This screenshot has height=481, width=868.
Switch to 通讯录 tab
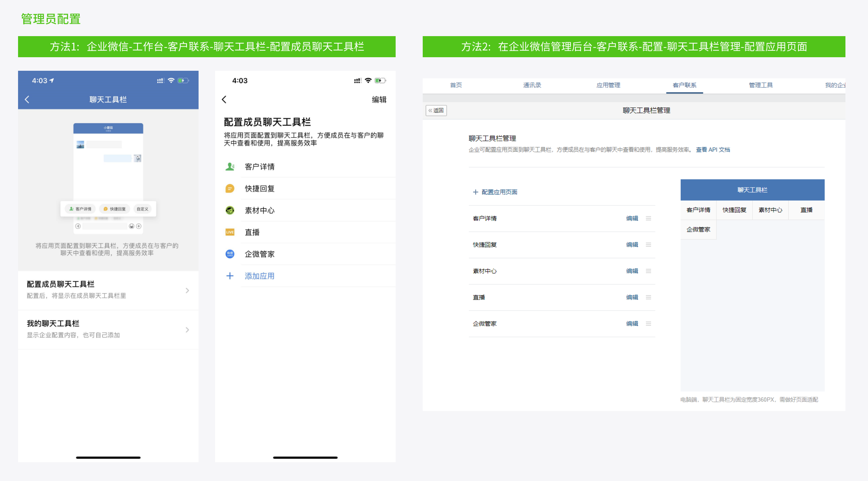pyautogui.click(x=532, y=85)
